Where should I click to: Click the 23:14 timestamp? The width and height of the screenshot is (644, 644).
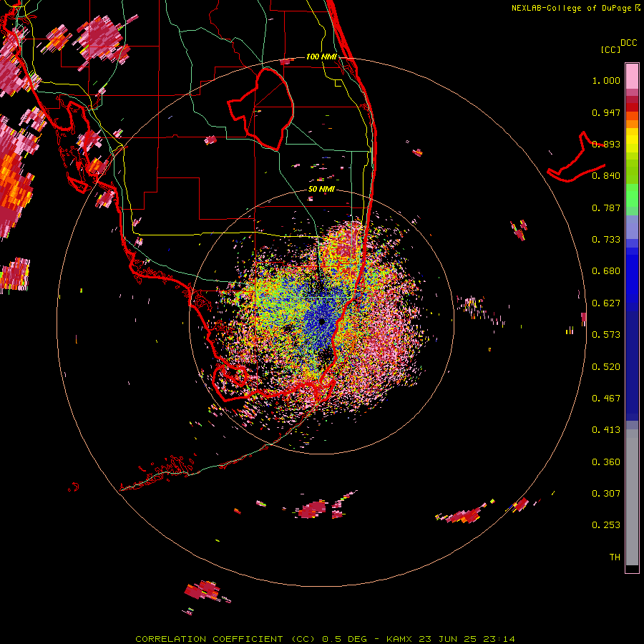[499, 639]
